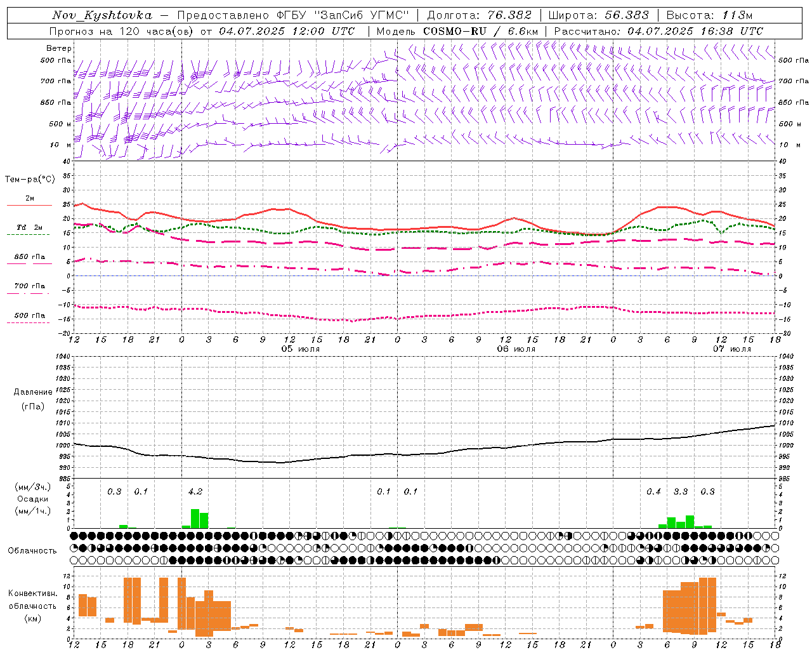The image size is (812, 650).
Task: Click the tallest green precipitation bar below '4.2'
Action: [195, 519]
